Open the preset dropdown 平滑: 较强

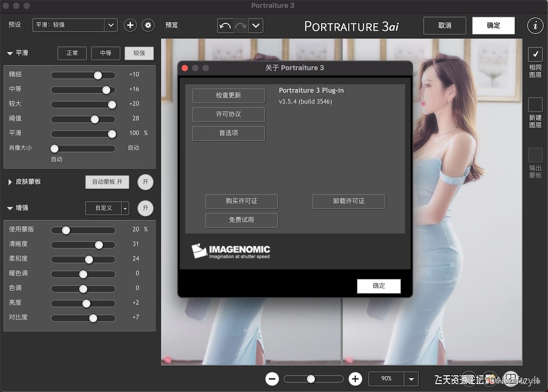click(x=75, y=25)
